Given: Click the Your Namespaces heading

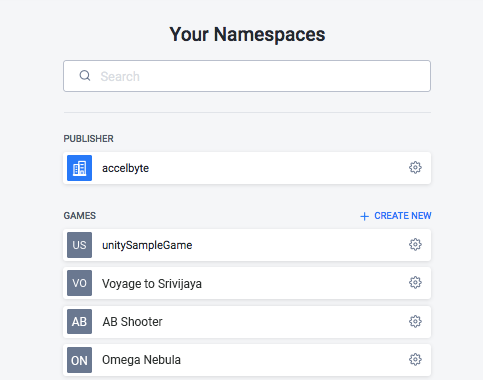Looking at the screenshot, I should (247, 34).
